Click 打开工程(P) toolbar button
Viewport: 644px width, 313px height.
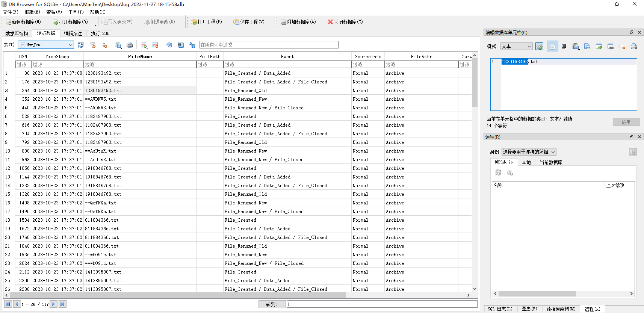tap(207, 22)
